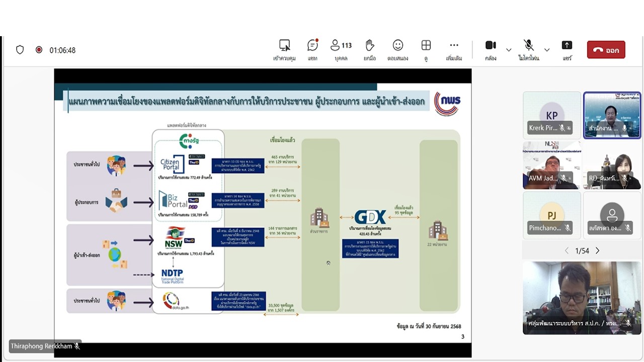This screenshot has width=644, height=362.
Task: Select Krerk Pir... participant tile
Action: (551, 115)
